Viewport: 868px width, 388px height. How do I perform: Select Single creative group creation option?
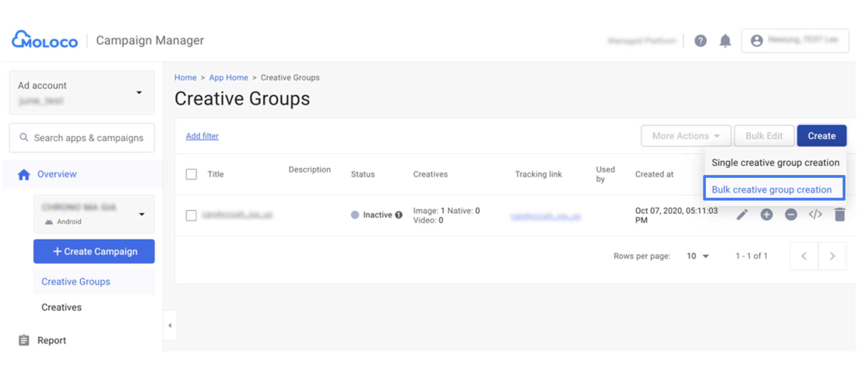click(775, 162)
